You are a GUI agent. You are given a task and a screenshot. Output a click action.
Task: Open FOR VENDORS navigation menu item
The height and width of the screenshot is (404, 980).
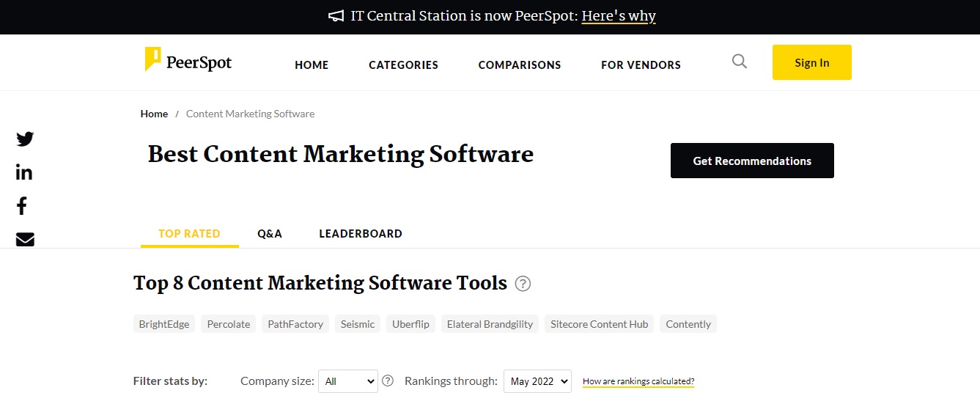coord(641,65)
